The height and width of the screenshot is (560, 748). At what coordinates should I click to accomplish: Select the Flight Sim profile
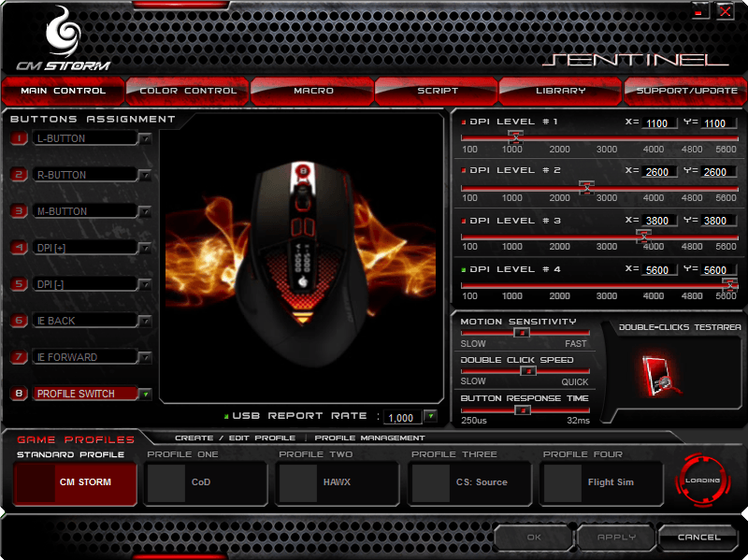coord(601,482)
